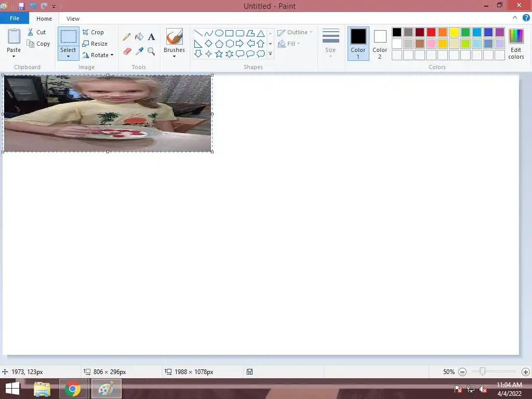Choose the Six-point star shape
This screenshot has height=399, width=532.
pyautogui.click(x=229, y=54)
